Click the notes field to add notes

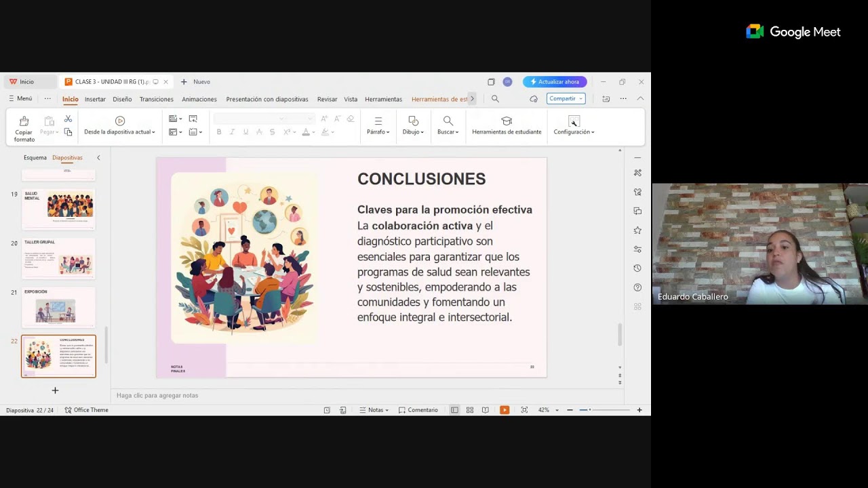point(366,395)
